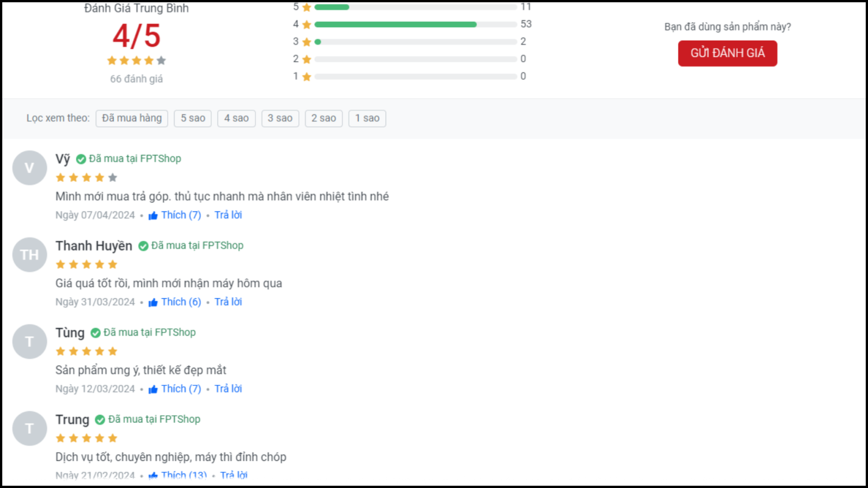The width and height of the screenshot is (868, 488).
Task: Click the T avatar of reviewer Tùng
Action: coord(30,341)
